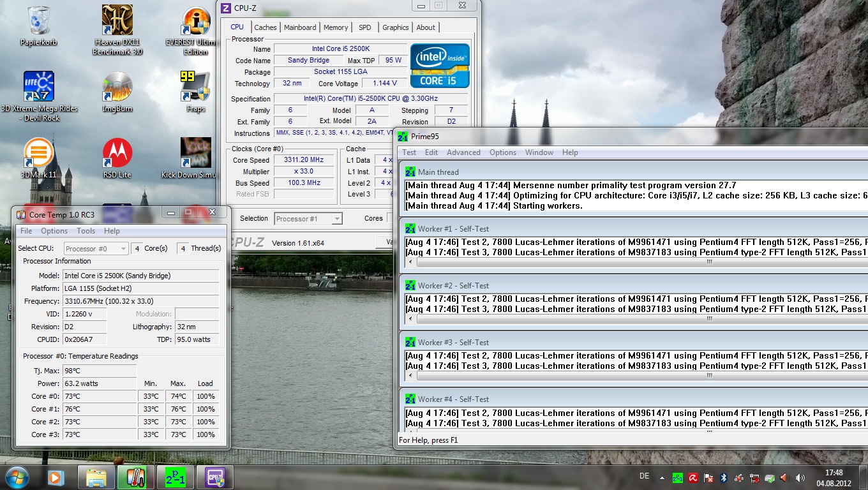Switch to the Caches tab in CPU-Z

(266, 27)
